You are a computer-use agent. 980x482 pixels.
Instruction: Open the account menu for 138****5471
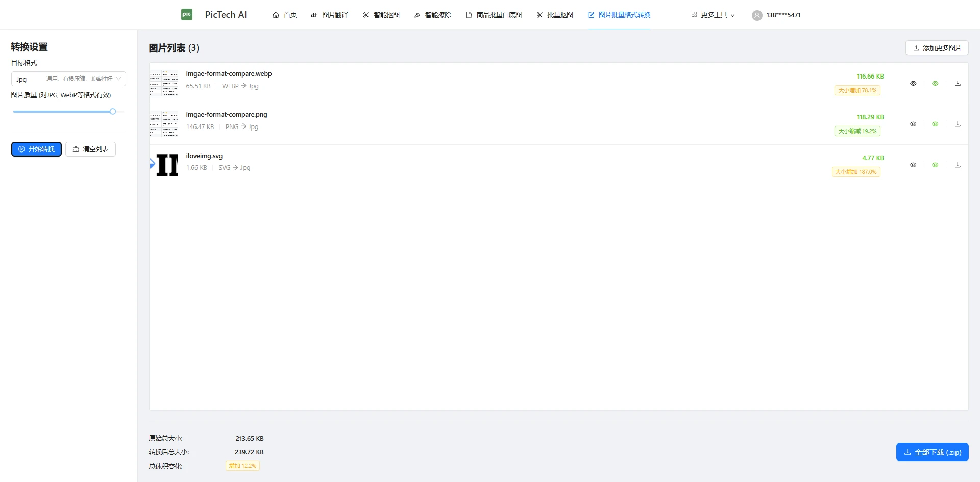tap(776, 15)
